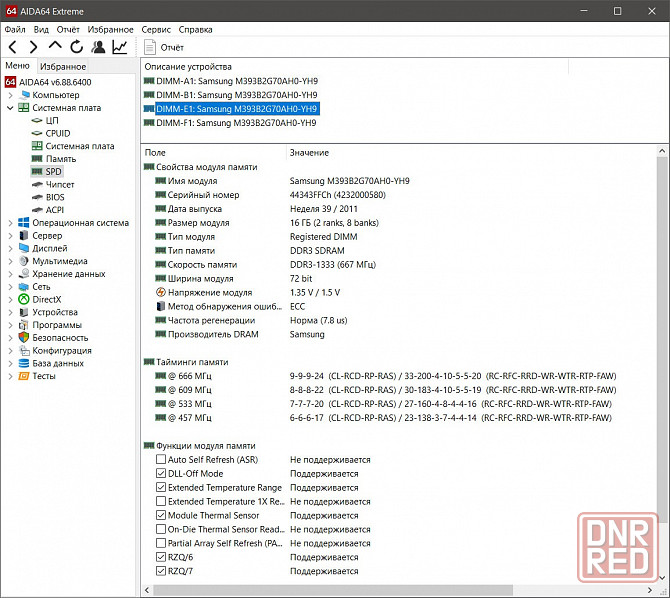The width and height of the screenshot is (670, 598).
Task: Click the Сеть network icon
Action: [x=24, y=286]
